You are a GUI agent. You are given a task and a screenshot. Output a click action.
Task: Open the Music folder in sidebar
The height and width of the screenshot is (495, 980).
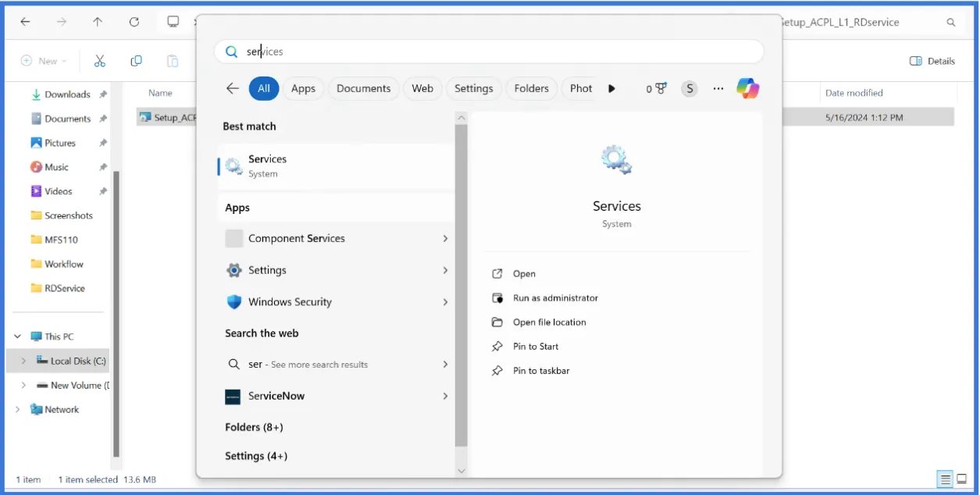click(56, 167)
